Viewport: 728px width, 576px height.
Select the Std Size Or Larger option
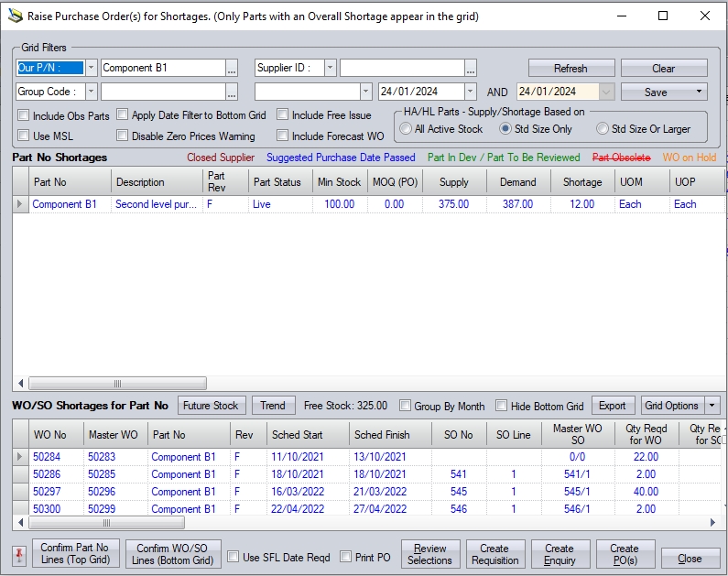(603, 129)
